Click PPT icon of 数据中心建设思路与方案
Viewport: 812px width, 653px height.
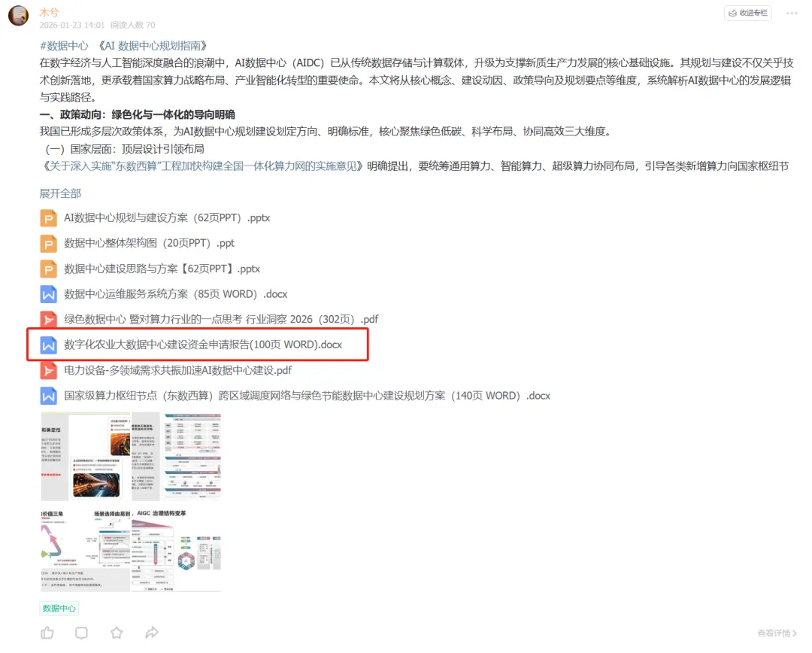[48, 269]
